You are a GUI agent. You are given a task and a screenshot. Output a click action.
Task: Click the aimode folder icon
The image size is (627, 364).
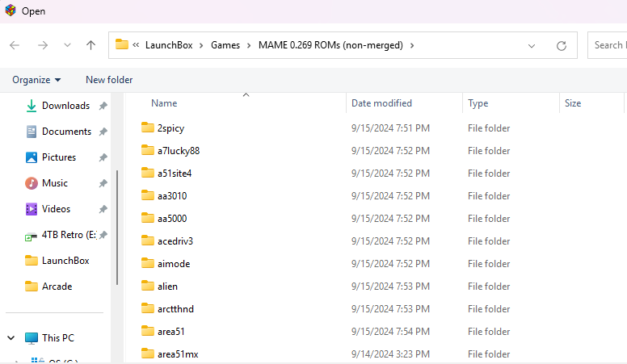coord(148,263)
